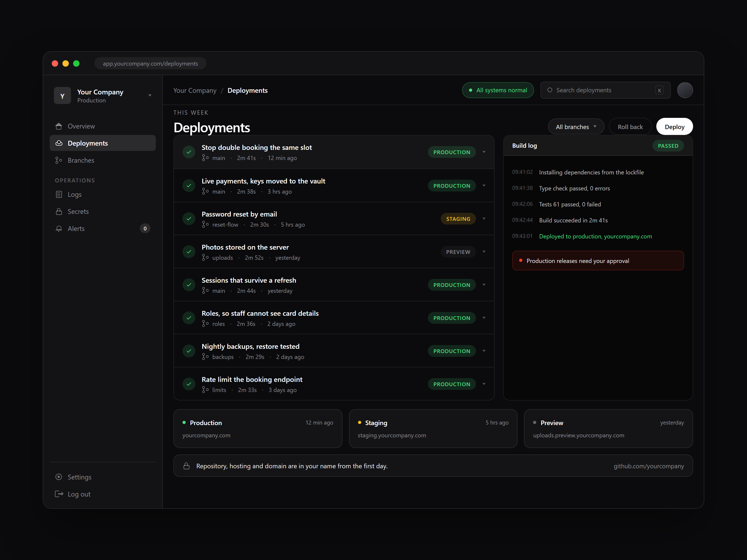The width and height of the screenshot is (747, 560).
Task: Click the user avatar circle
Action: pyautogui.click(x=685, y=90)
